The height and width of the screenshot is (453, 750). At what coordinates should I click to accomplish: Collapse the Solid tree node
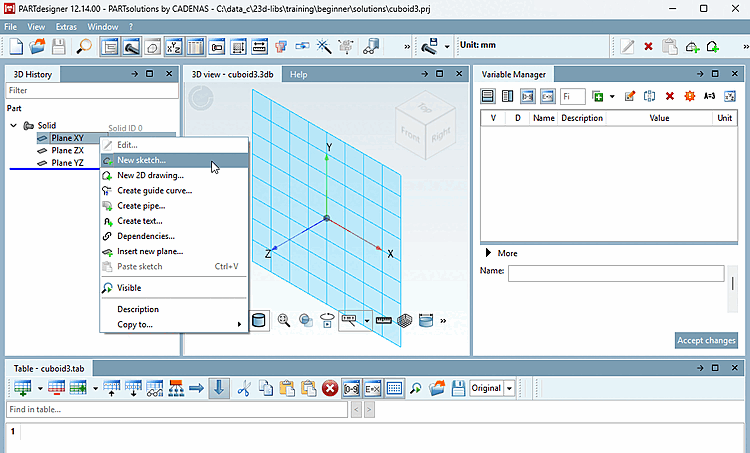click(x=13, y=125)
